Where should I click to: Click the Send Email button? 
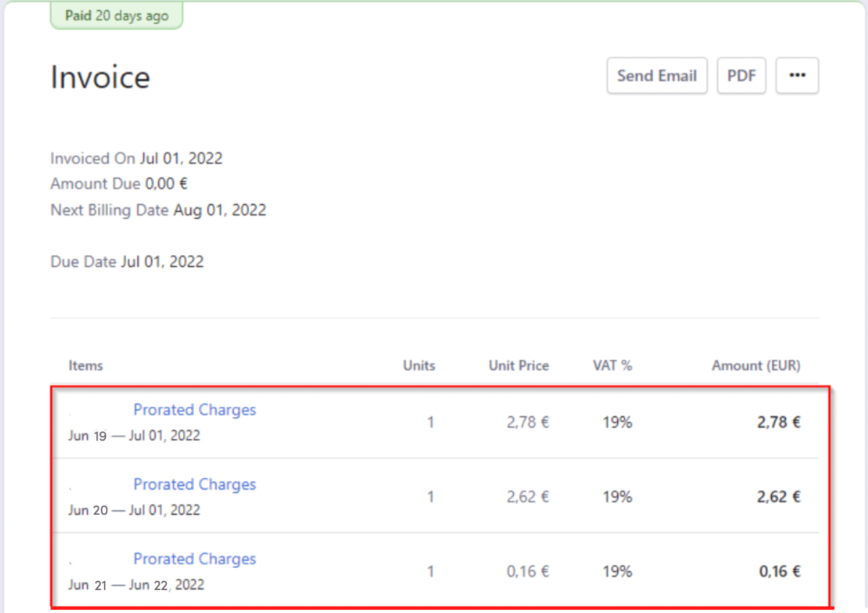click(x=657, y=75)
